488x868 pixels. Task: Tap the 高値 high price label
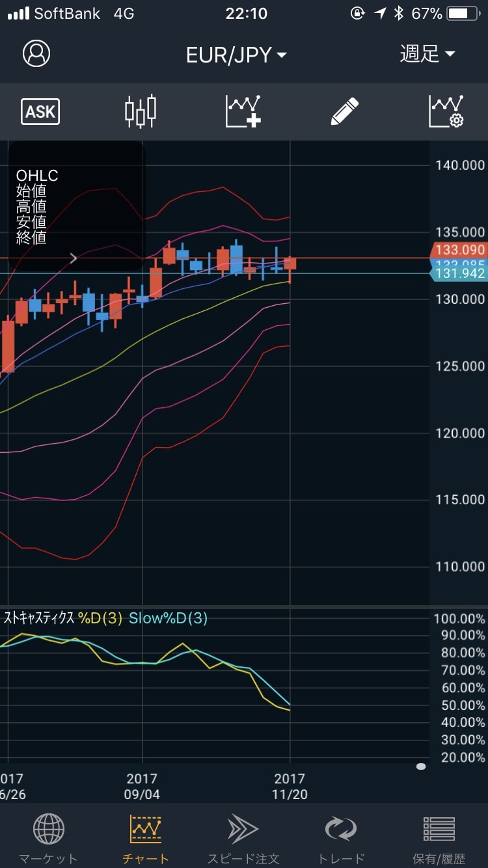pos(31,207)
